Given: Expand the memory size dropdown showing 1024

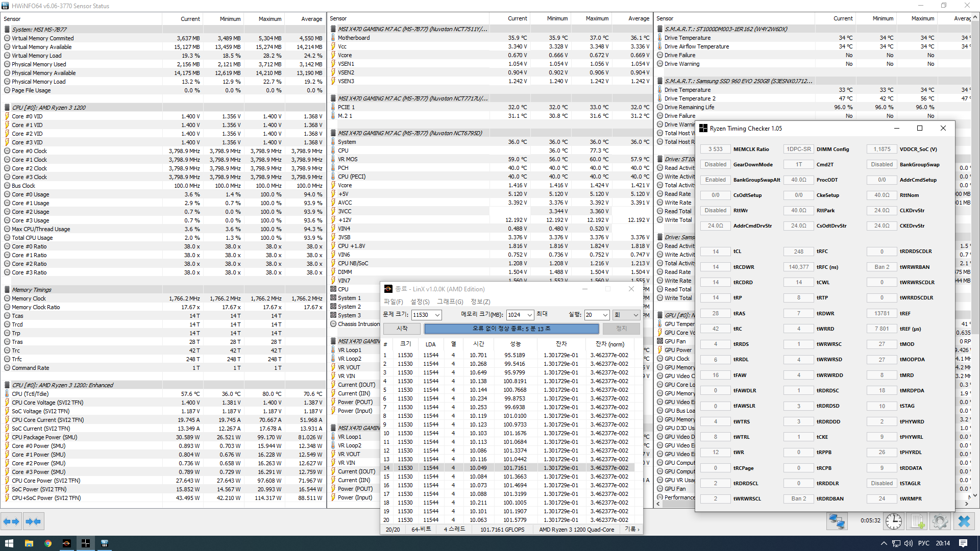Looking at the screenshot, I should pos(529,315).
